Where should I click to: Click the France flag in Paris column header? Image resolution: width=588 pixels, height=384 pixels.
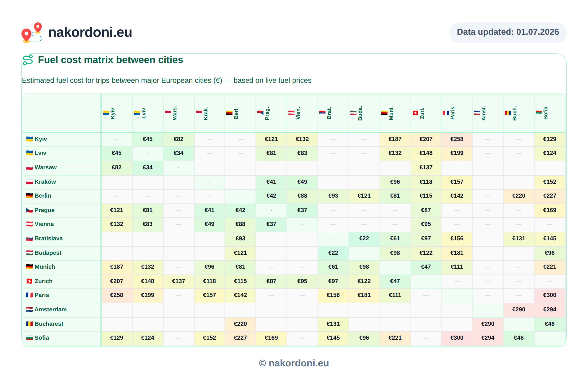tap(446, 113)
